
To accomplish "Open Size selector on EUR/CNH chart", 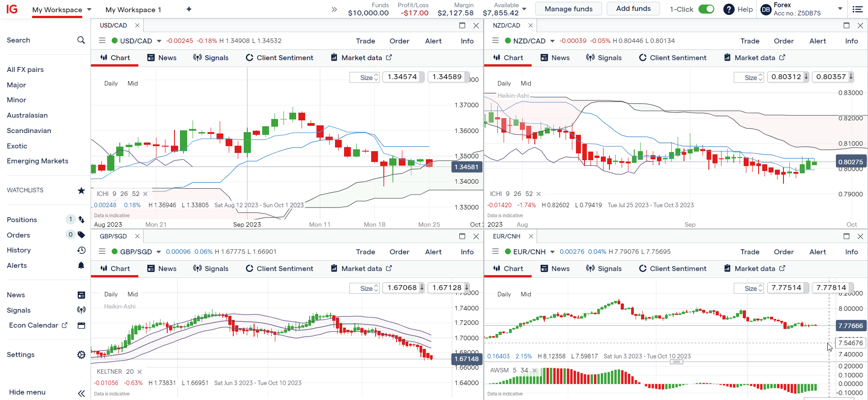I will pyautogui.click(x=753, y=288).
